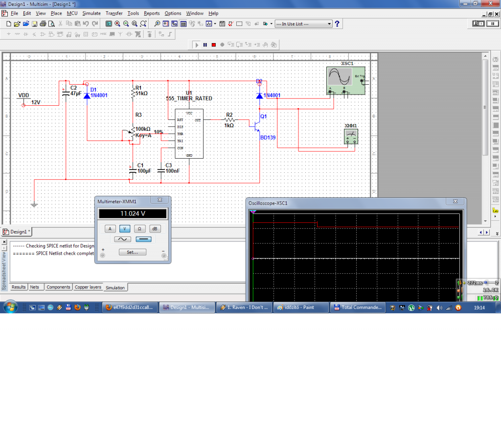The image size is (501, 448).
Task: Open the Grapher/Analyses view
Action: pyautogui.click(x=209, y=24)
